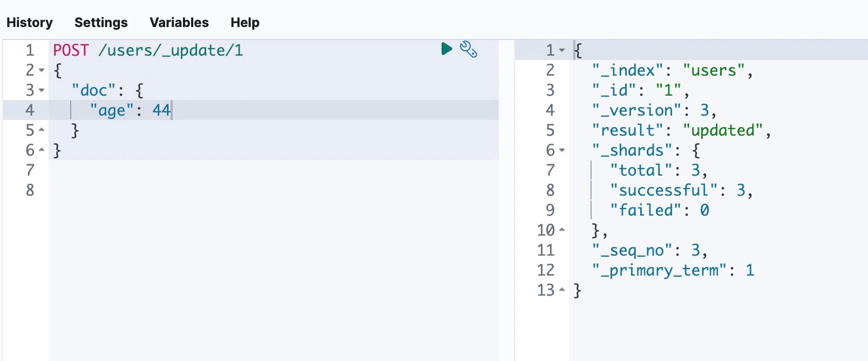Screen dimensions: 868x361
Task: Collapse the "doc" object fold arrow
Action: click(x=42, y=90)
